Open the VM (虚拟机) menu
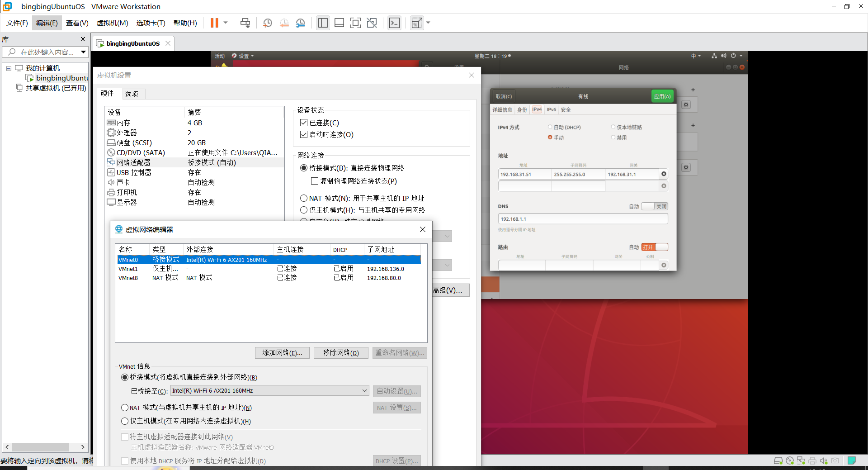 (x=112, y=23)
